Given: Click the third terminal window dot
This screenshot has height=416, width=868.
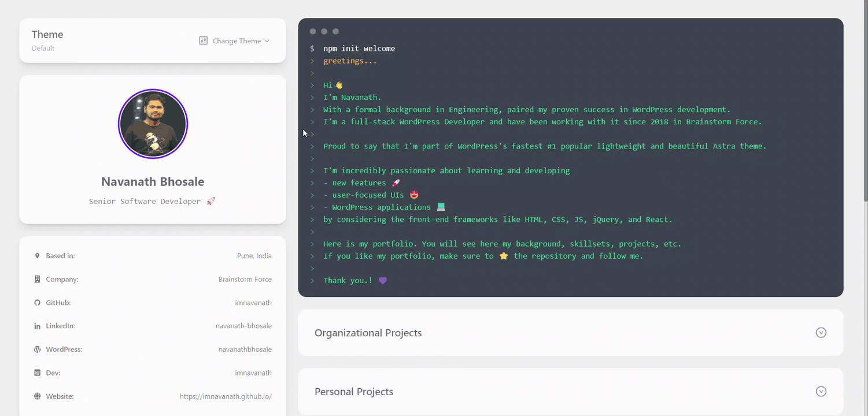Looking at the screenshot, I should (335, 31).
